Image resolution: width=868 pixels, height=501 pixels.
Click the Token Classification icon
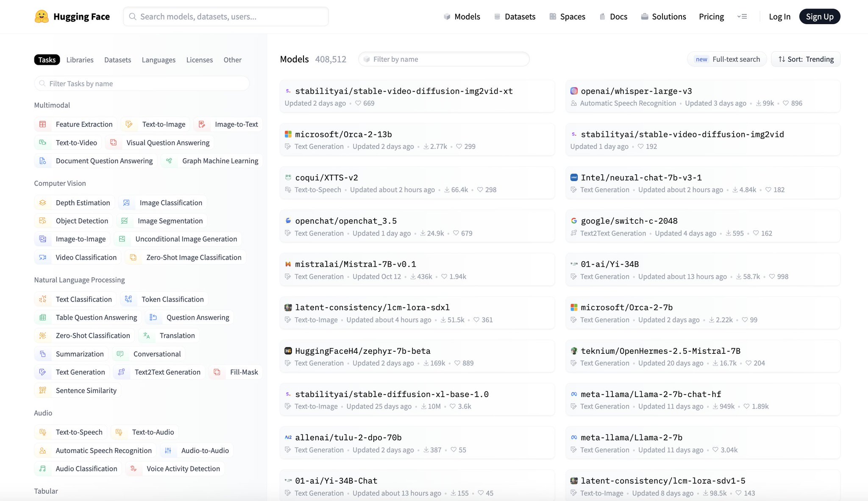(128, 299)
